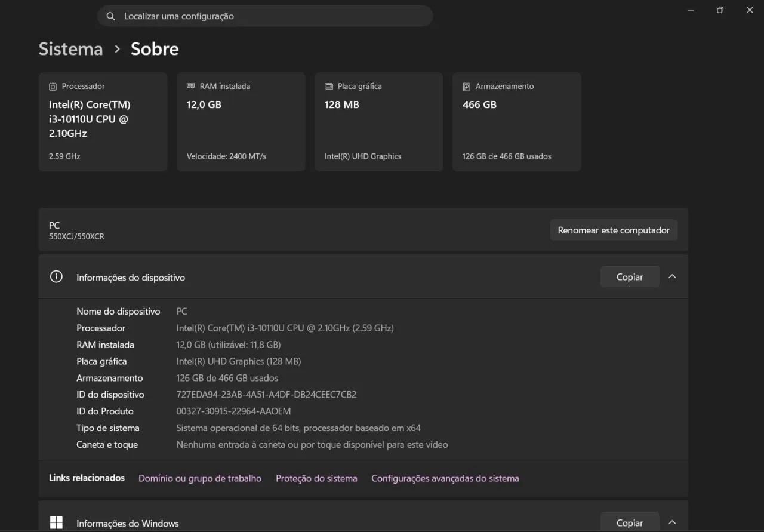
Task: Click the '12,0 GB (utilizável: 11,8 GB)' value
Action: coord(229,345)
